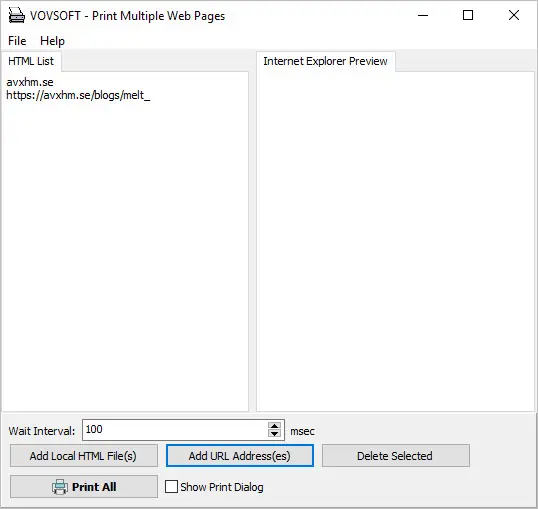This screenshot has height=509, width=538.
Task: Start printing with the Print All button
Action: tap(84, 487)
